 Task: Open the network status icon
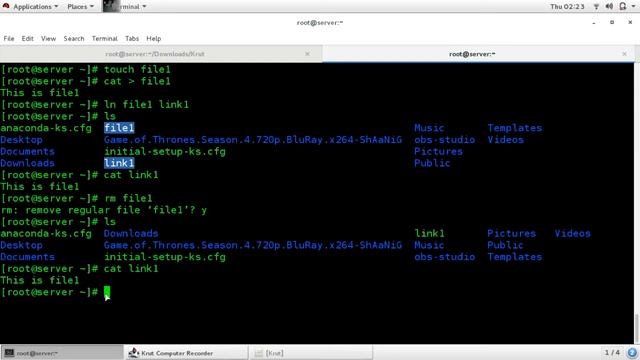[596, 7]
